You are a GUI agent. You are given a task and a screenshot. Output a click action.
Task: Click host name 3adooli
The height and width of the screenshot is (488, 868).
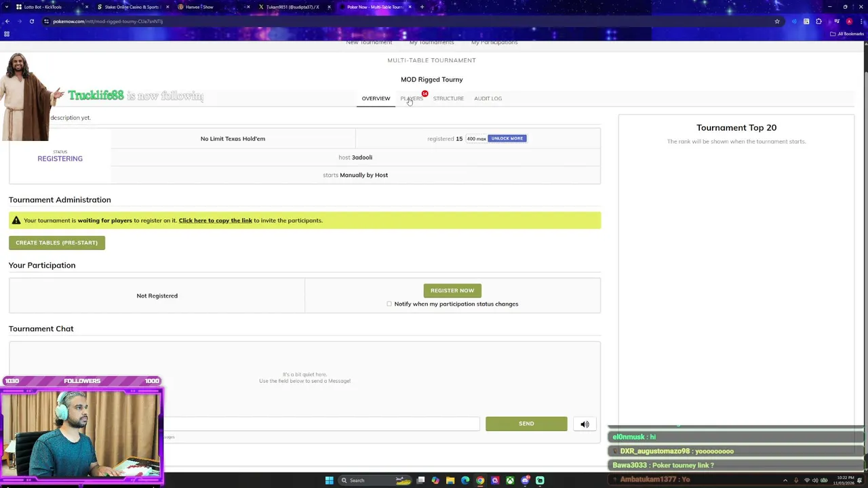[362, 157]
